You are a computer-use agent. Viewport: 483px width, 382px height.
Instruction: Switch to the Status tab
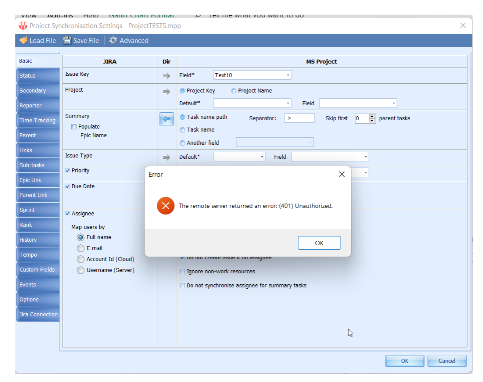pos(38,76)
